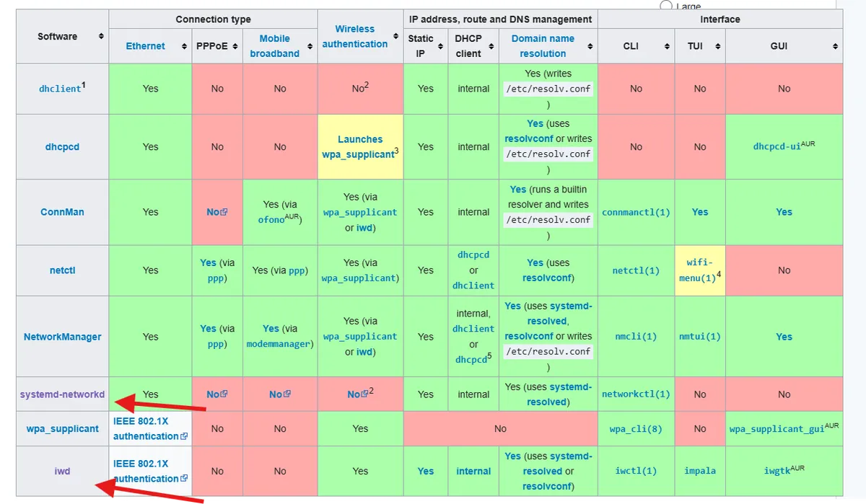Open the Mobile broadband header link
Screen dimensions: 866x504
coord(274,46)
